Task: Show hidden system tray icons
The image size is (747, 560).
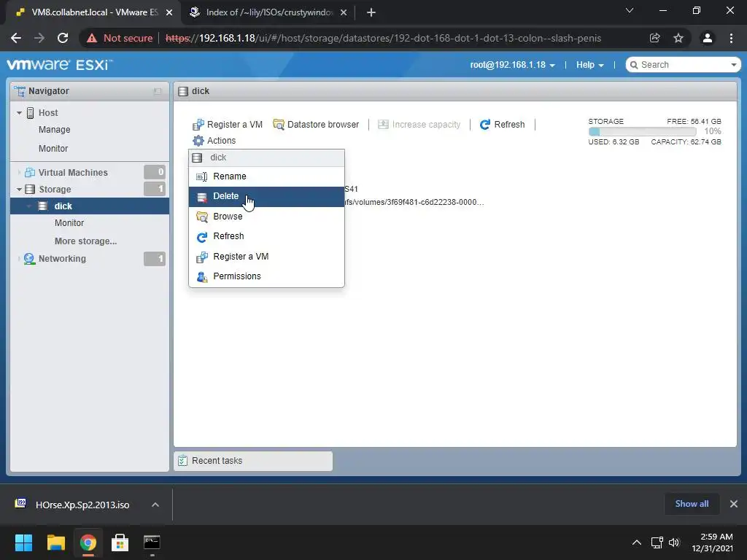Action: tap(636, 542)
